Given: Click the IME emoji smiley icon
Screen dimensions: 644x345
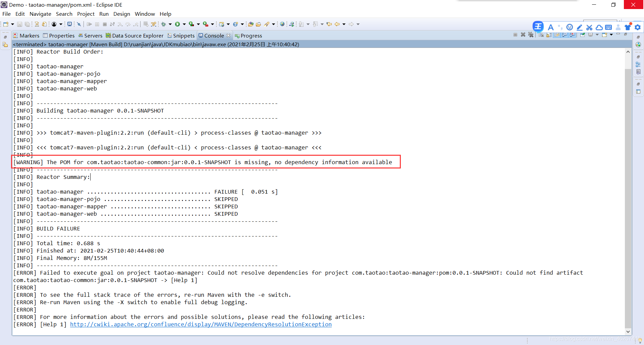Looking at the screenshot, I should coord(570,27).
